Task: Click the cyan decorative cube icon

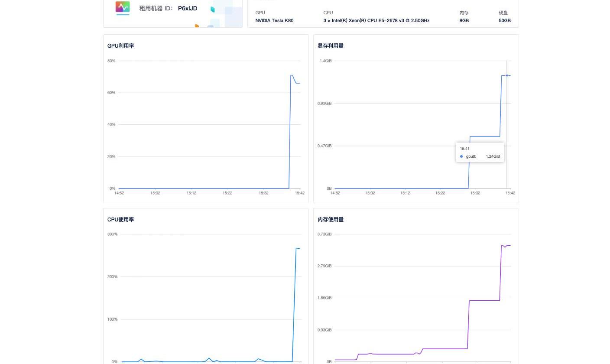Action: coord(212,10)
